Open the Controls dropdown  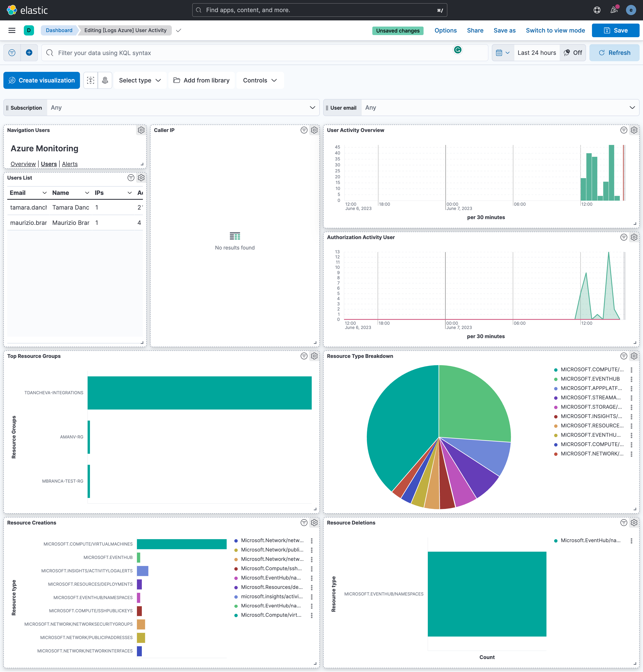pyautogui.click(x=260, y=80)
